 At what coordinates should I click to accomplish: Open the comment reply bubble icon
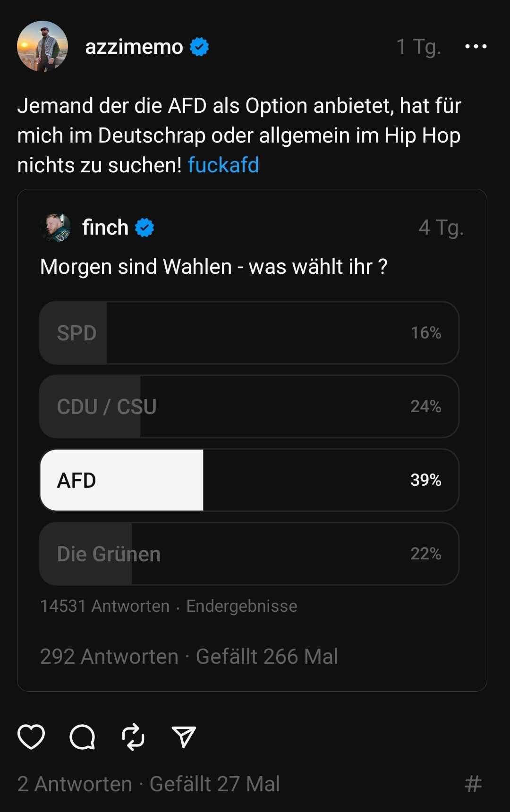(x=82, y=736)
